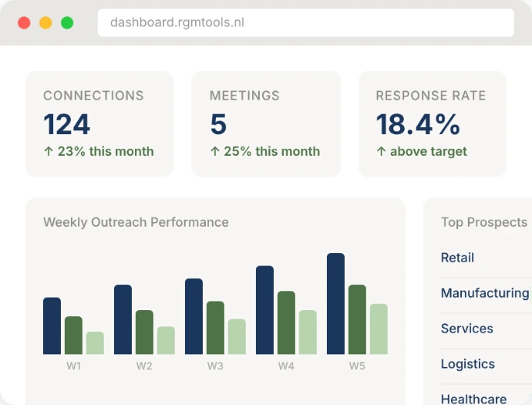The width and height of the screenshot is (532, 405).
Task: Click the Weekly Outreach Performance chart title
Action: (x=136, y=222)
